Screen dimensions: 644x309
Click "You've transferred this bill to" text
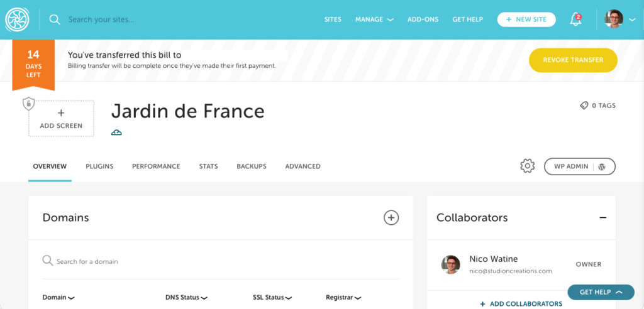coord(125,55)
